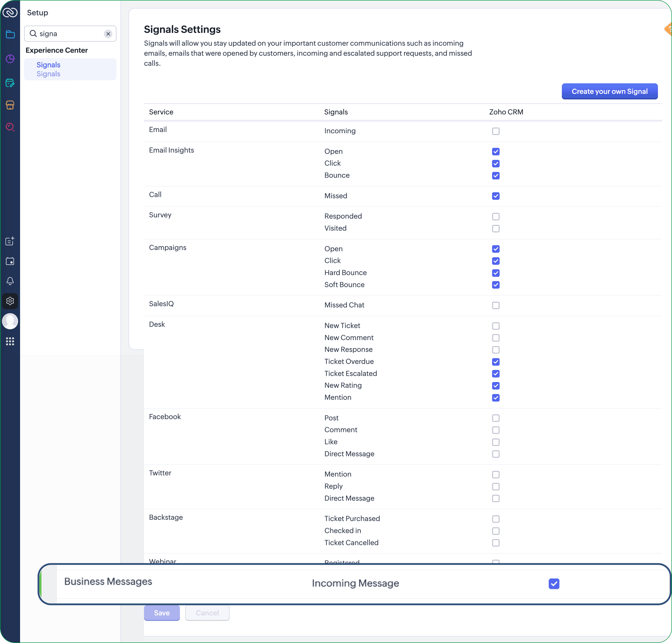Open the folder modules icon in sidebar
This screenshot has height=643, width=672.
pyautogui.click(x=10, y=34)
